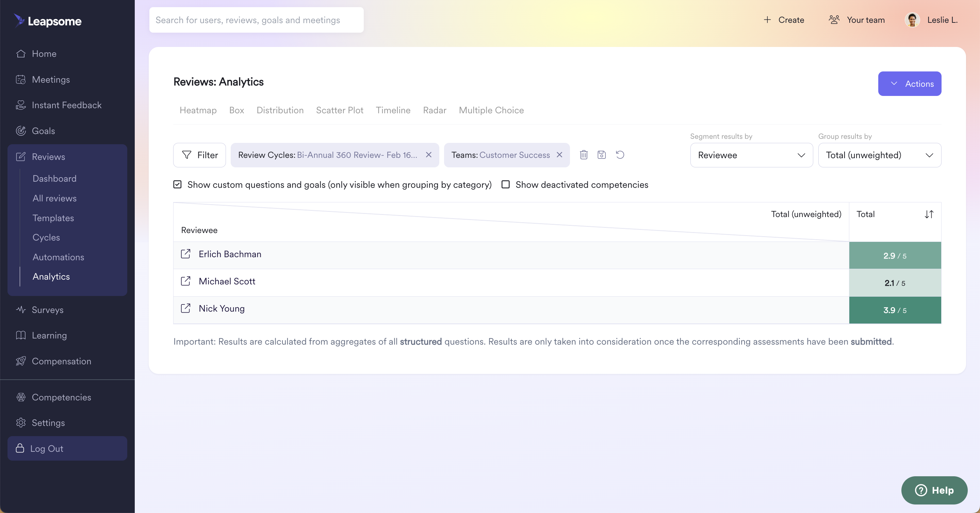Open Michael Scott's external link icon
Image resolution: width=980 pixels, height=513 pixels.
tap(186, 281)
